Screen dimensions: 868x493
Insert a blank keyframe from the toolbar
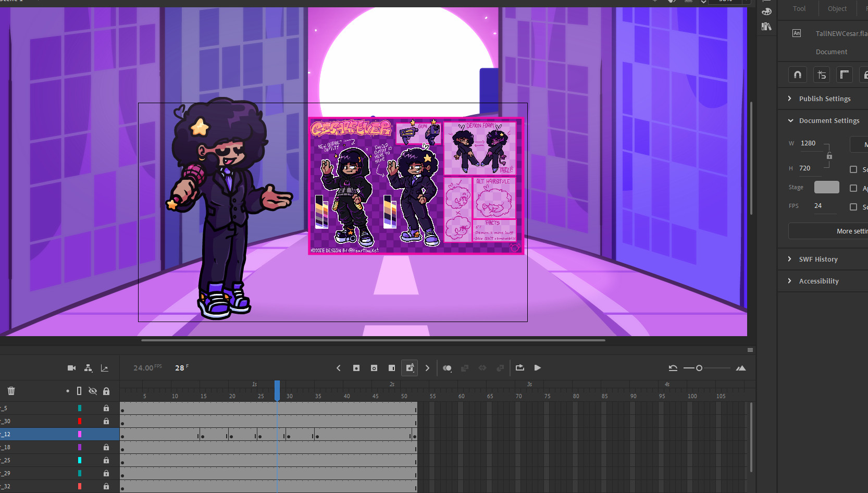(x=374, y=368)
